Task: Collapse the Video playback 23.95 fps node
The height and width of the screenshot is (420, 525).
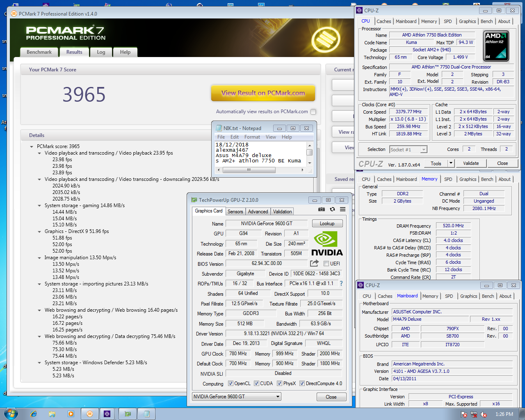Action: (x=39, y=153)
